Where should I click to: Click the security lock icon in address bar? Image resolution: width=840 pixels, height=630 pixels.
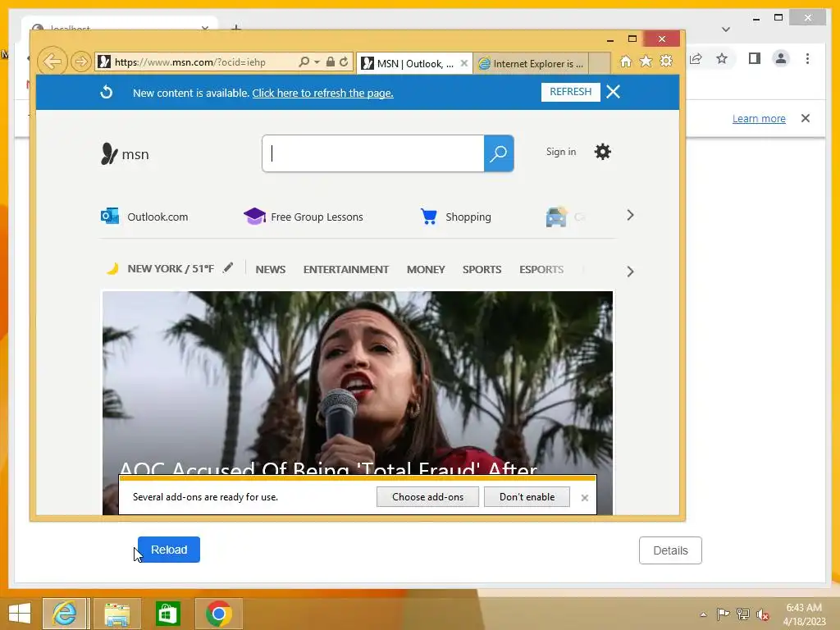(x=330, y=62)
